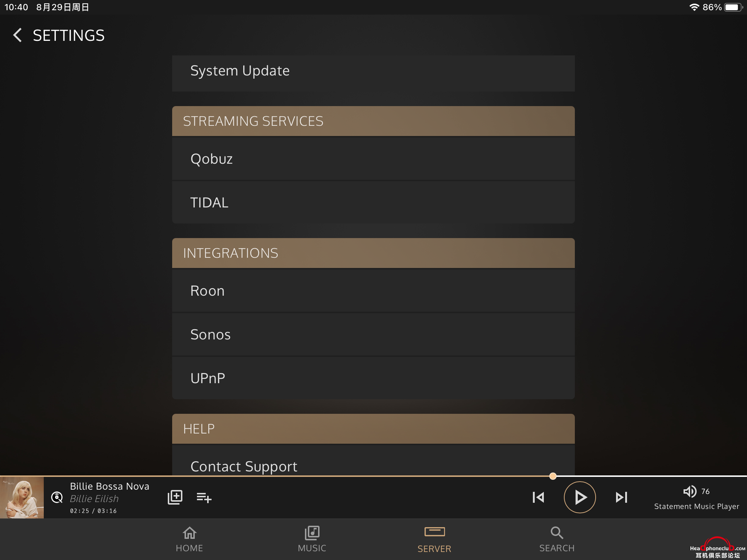Tap the 10:40 clock in status bar

16,7
